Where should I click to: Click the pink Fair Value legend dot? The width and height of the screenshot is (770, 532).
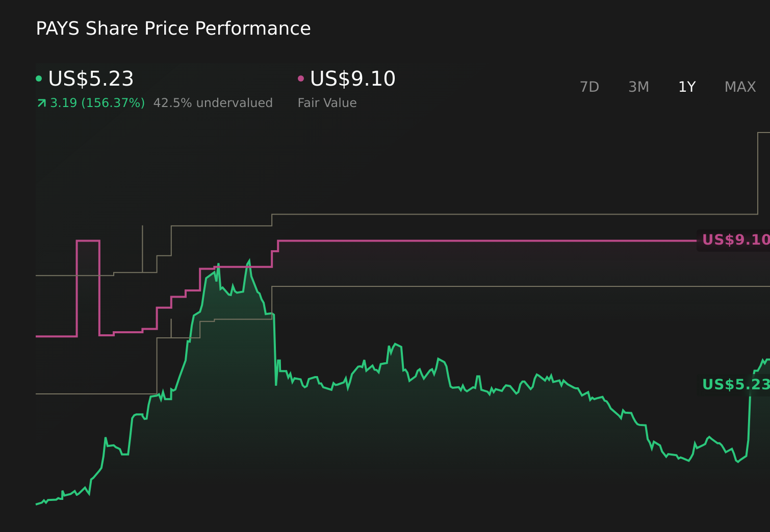point(301,78)
